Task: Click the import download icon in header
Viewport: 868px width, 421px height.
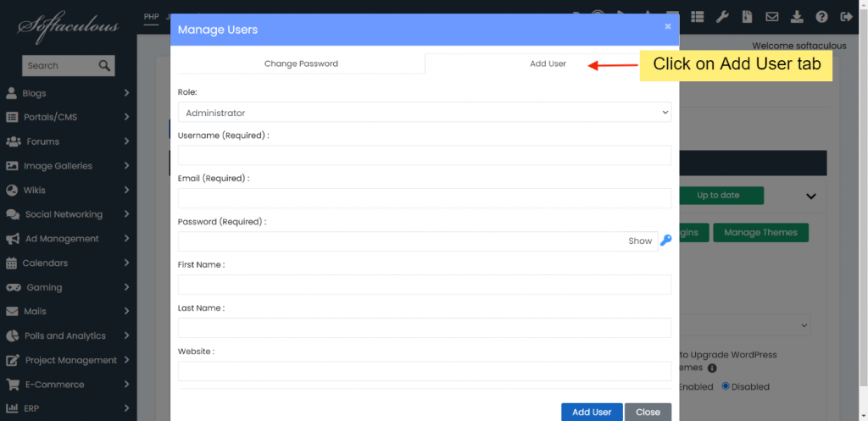Action: click(x=797, y=17)
